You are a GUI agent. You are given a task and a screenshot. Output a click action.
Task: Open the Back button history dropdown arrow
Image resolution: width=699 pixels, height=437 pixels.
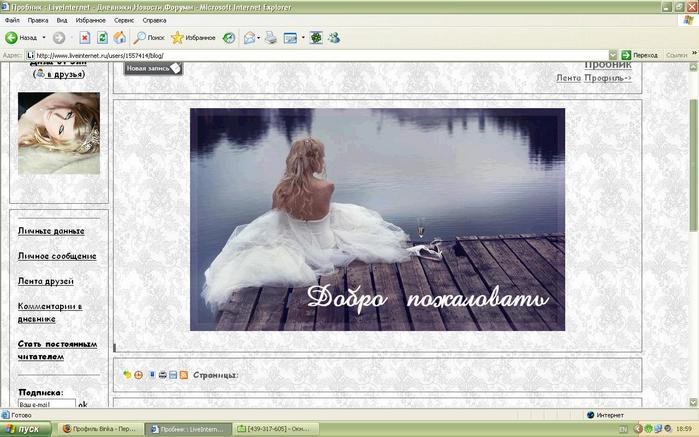[44, 38]
